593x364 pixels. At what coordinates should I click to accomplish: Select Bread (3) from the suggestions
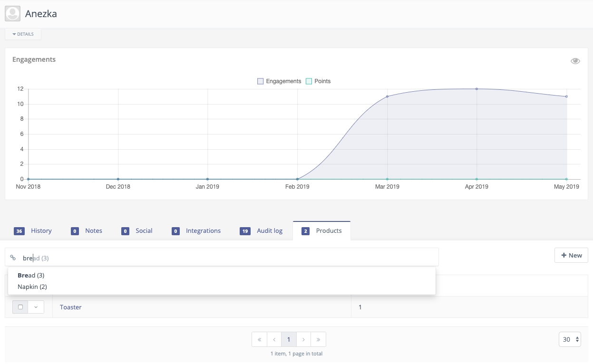(x=31, y=275)
